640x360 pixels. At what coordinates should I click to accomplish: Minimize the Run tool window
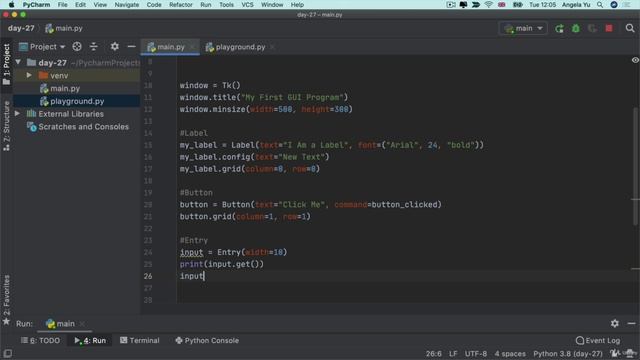pyautogui.click(x=631, y=323)
